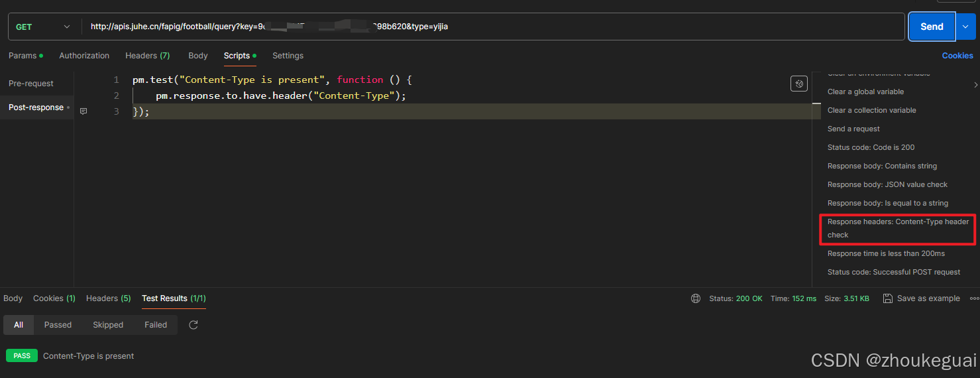Insert snippet Response time is less than 200ms

coord(886,253)
